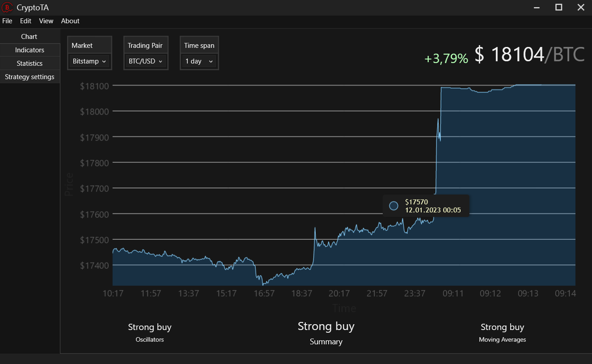Screen dimensions: 592x364
Task: Click the 16:57 time axis label
Action: [x=264, y=293]
